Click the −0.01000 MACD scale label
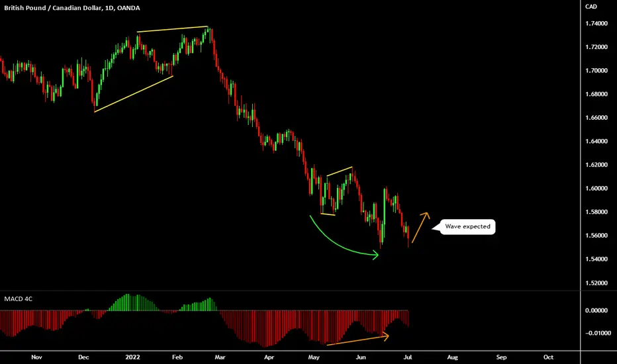Image resolution: width=617 pixels, height=364 pixels. pos(598,334)
